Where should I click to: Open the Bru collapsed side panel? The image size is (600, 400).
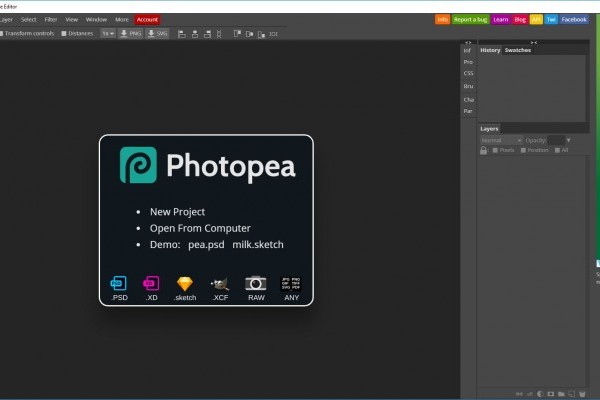pos(468,86)
